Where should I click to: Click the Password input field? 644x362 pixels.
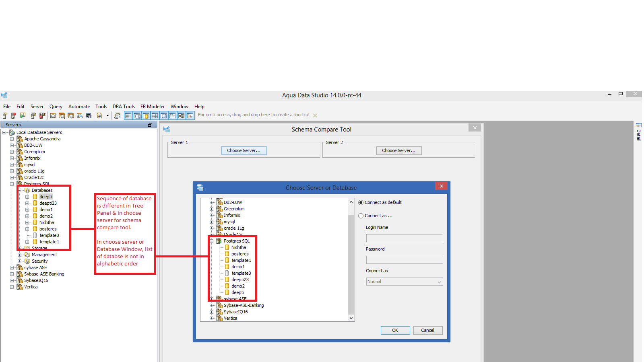[x=405, y=260]
